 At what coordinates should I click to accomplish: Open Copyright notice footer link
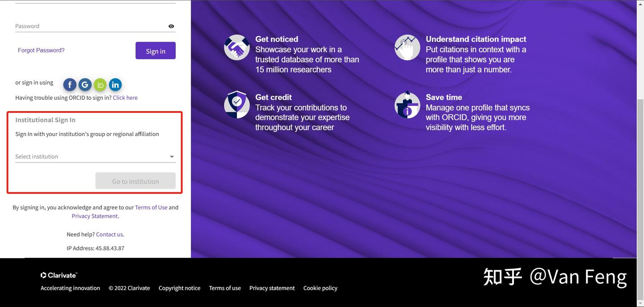(x=179, y=288)
